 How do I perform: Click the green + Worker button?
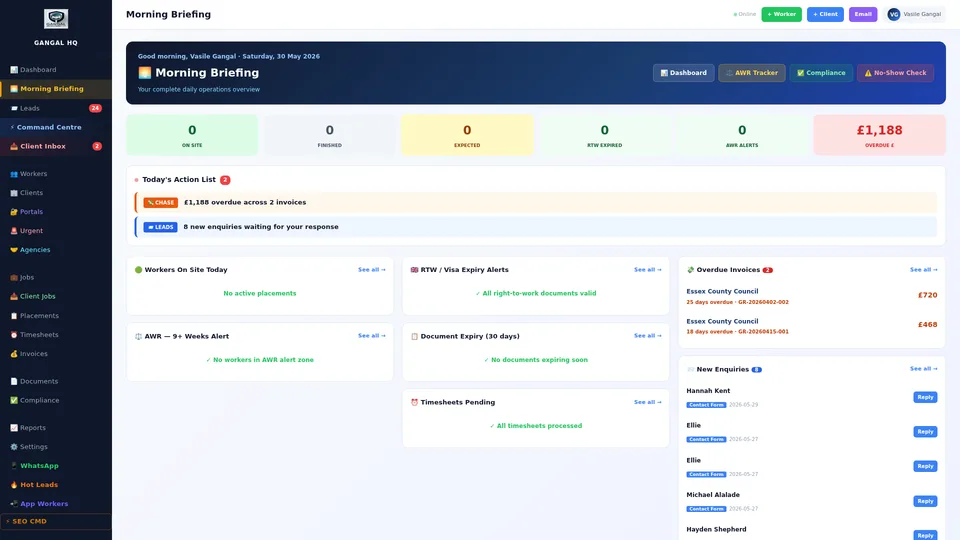click(781, 14)
